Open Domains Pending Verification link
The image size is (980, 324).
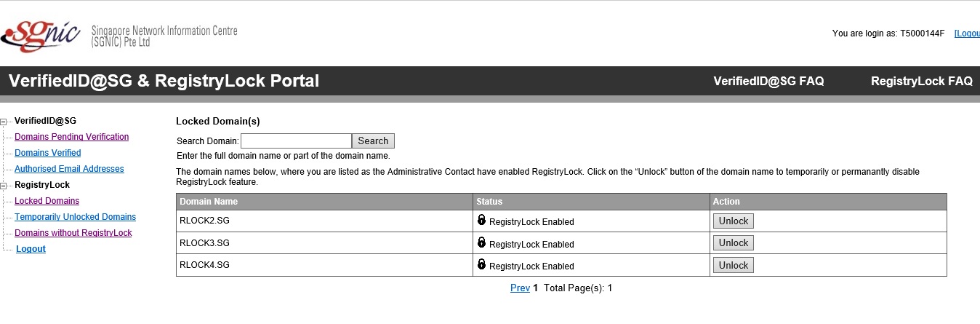71,137
